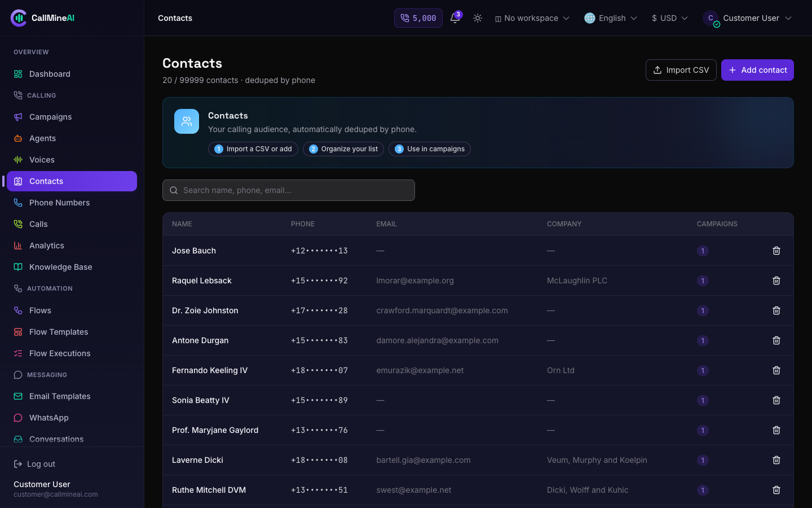Open Conversations in sidebar
This screenshot has width=812, height=508.
tap(72, 439)
